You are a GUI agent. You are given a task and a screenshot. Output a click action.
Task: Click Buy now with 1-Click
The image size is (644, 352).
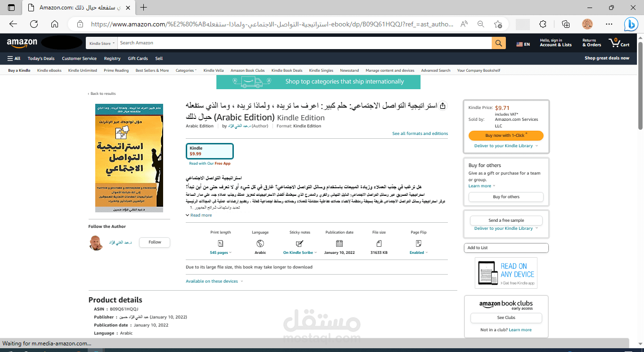point(506,135)
